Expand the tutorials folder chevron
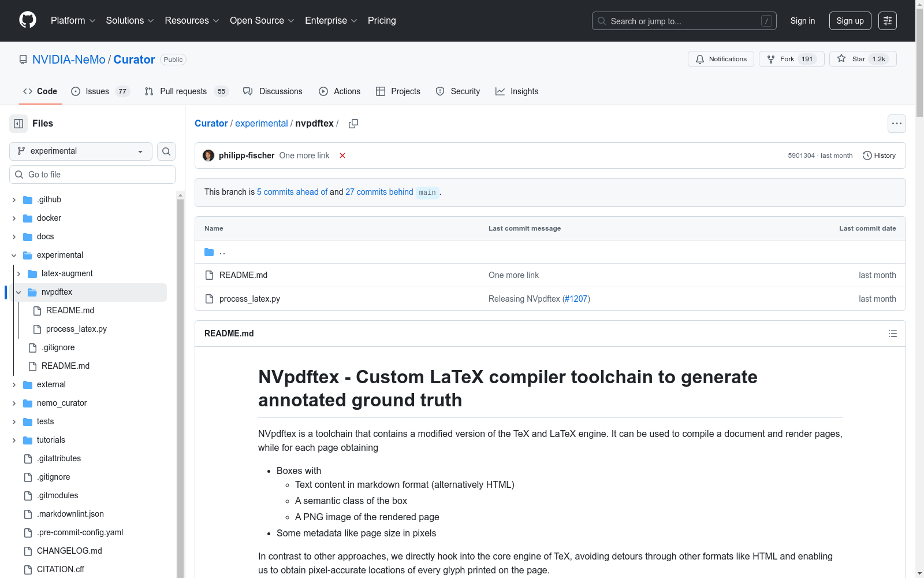The width and height of the screenshot is (924, 578). tap(14, 440)
